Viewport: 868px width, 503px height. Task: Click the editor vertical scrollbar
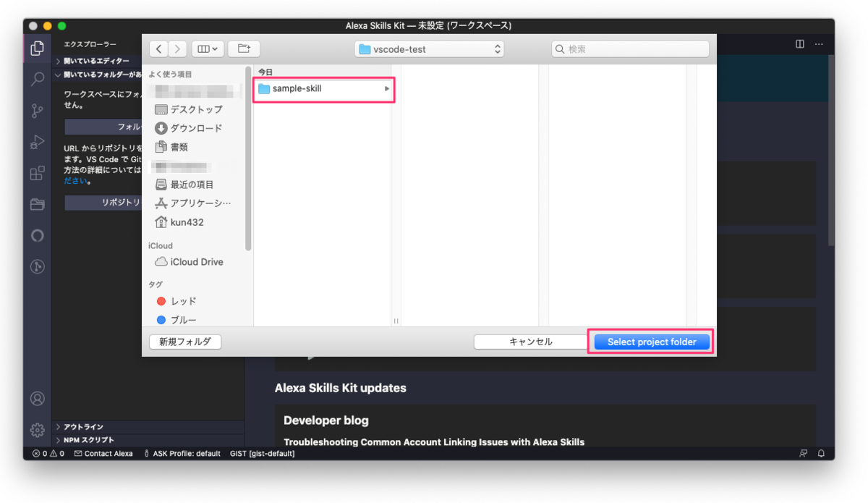831,152
